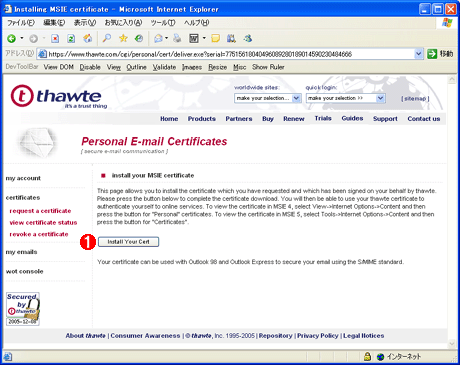Open the 編集(E) menu

point(54,23)
